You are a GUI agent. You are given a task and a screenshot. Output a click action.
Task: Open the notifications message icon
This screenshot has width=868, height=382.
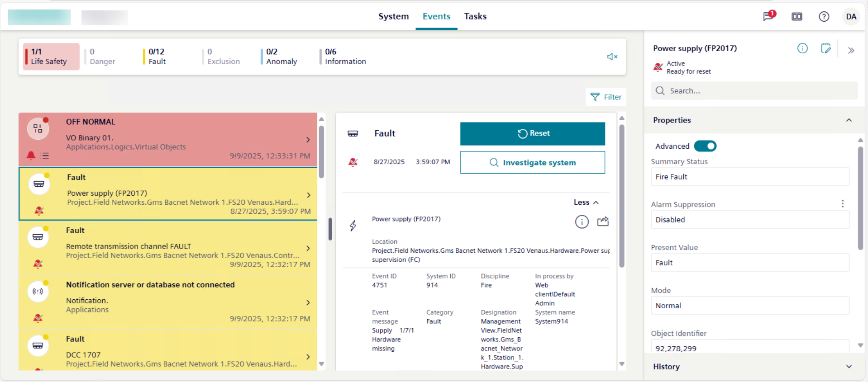[x=768, y=16]
